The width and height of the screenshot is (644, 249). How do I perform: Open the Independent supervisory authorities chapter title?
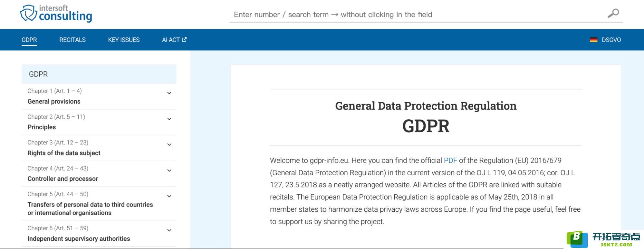click(79, 239)
